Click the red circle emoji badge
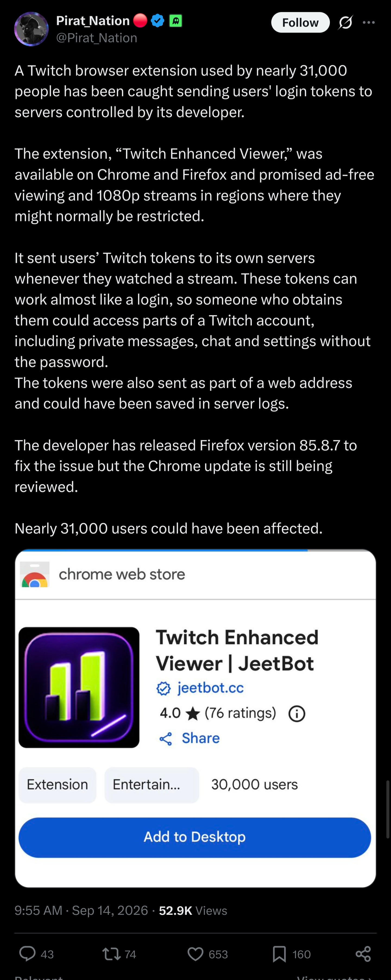 140,21
